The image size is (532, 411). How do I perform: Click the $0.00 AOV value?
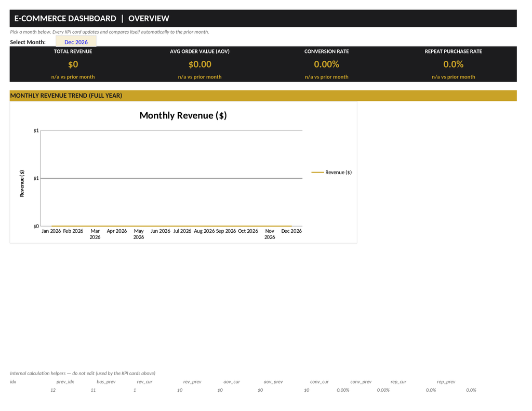200,64
